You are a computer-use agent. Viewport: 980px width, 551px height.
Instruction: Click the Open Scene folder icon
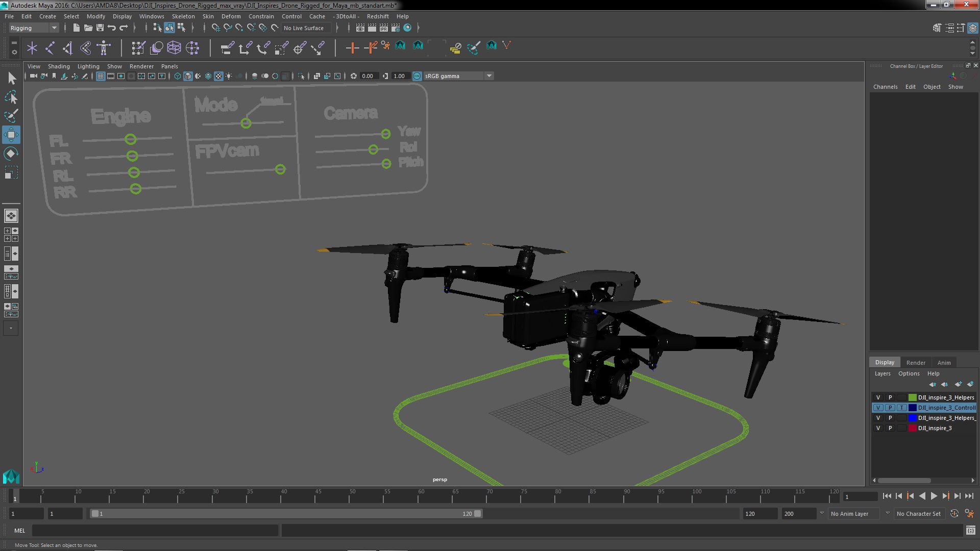pyautogui.click(x=88, y=28)
